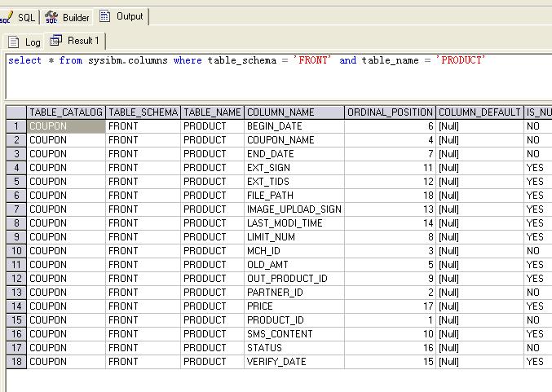Screen dimensions: 552x392
Task: Switch to the SQL tab
Action: [x=20, y=16]
